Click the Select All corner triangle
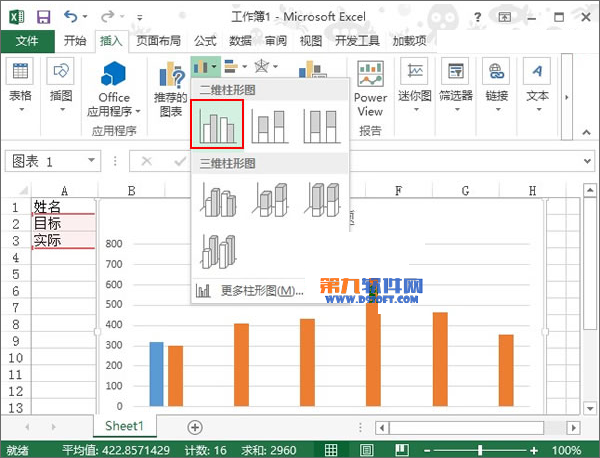Image resolution: width=600 pixels, height=458 pixels. [x=23, y=191]
